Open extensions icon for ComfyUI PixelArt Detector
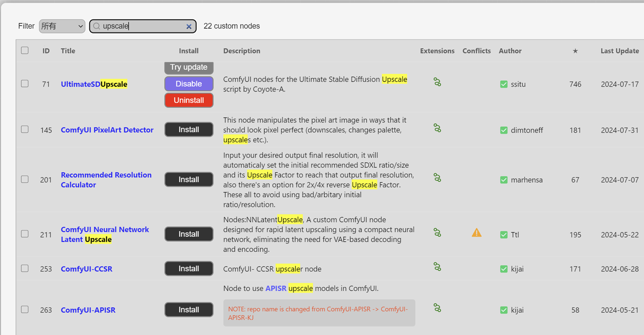 tap(437, 128)
